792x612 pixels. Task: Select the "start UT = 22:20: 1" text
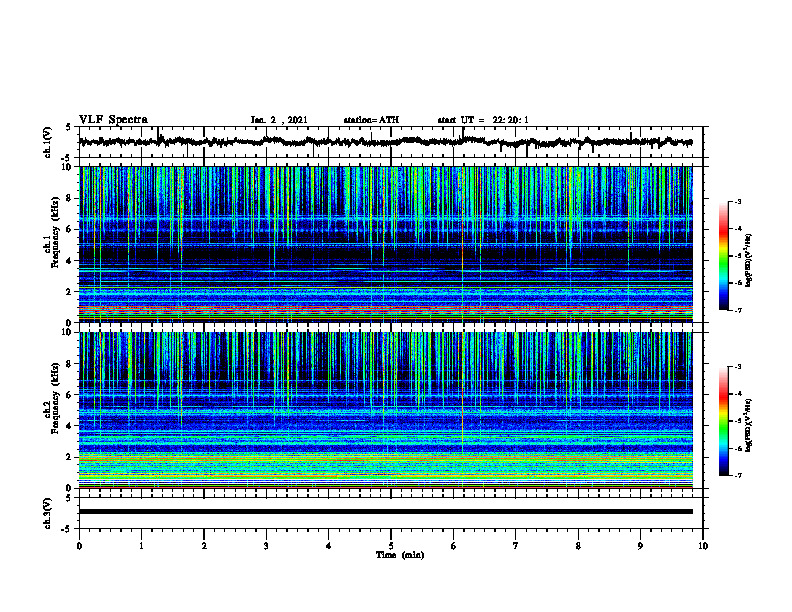483,120
